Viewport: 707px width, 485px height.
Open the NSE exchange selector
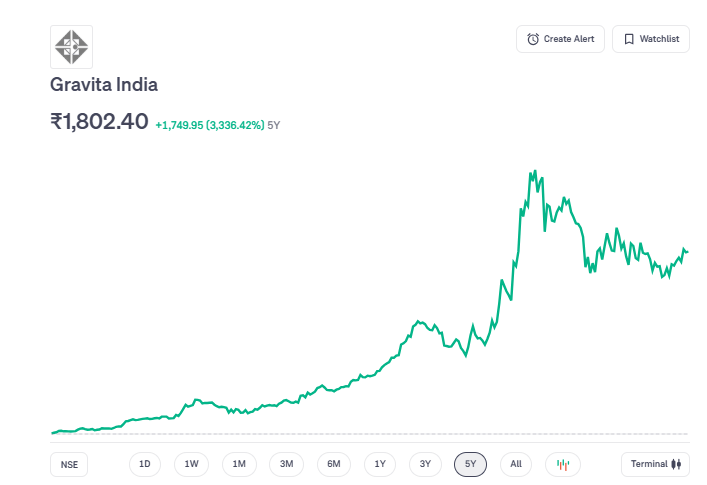tap(69, 464)
